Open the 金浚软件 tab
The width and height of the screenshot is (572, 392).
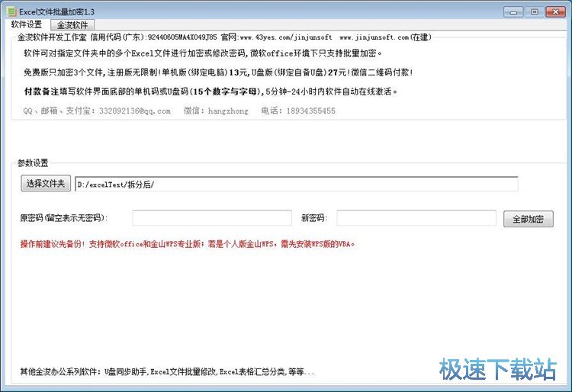pos(73,24)
